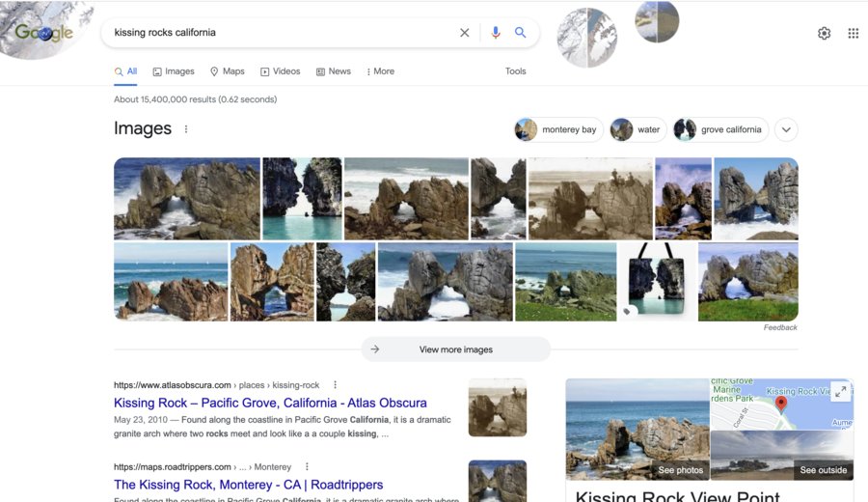This screenshot has width=868, height=502.
Task: Open three-dot menu for atlasobscura result
Action: coord(335,384)
